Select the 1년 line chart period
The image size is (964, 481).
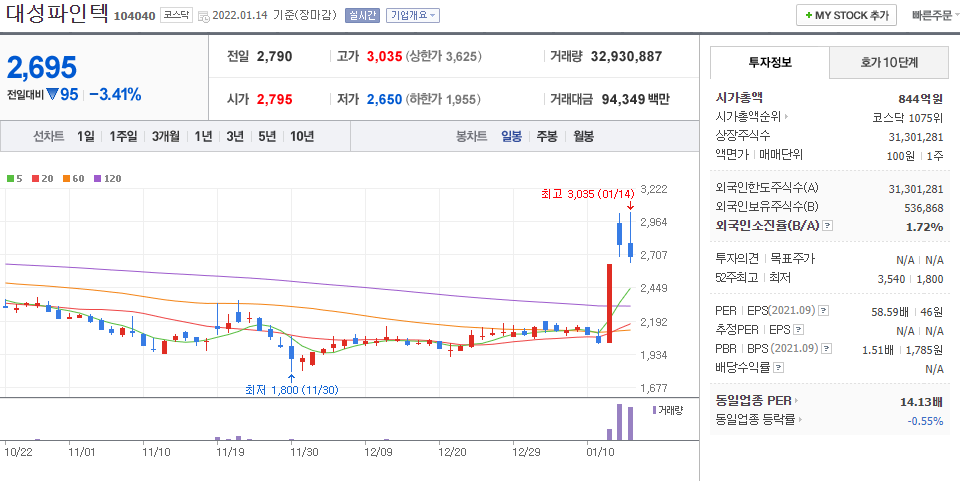203,137
